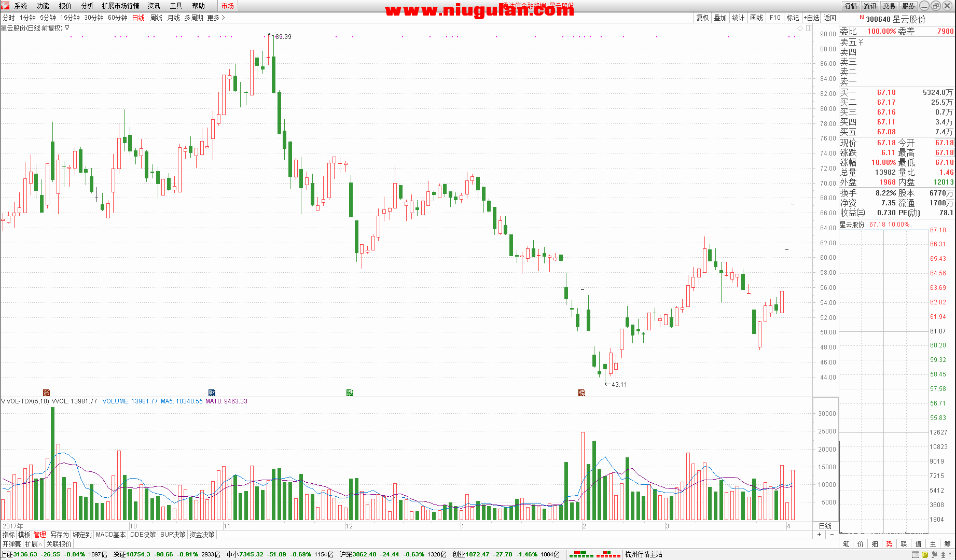Click the 开弹幕 button

11,544
